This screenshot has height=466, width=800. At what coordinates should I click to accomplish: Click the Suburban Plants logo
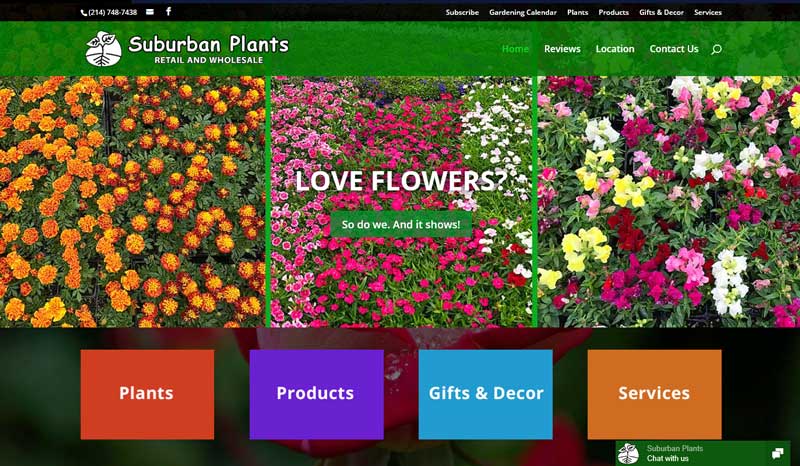(x=187, y=49)
